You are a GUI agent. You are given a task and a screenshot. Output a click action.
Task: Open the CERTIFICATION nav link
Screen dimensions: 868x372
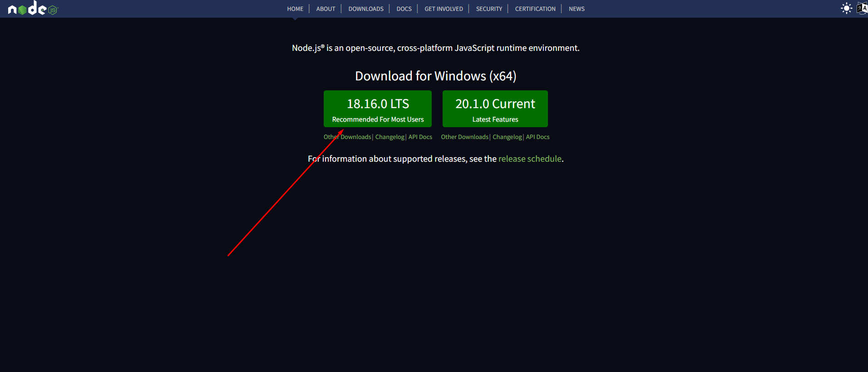click(535, 9)
